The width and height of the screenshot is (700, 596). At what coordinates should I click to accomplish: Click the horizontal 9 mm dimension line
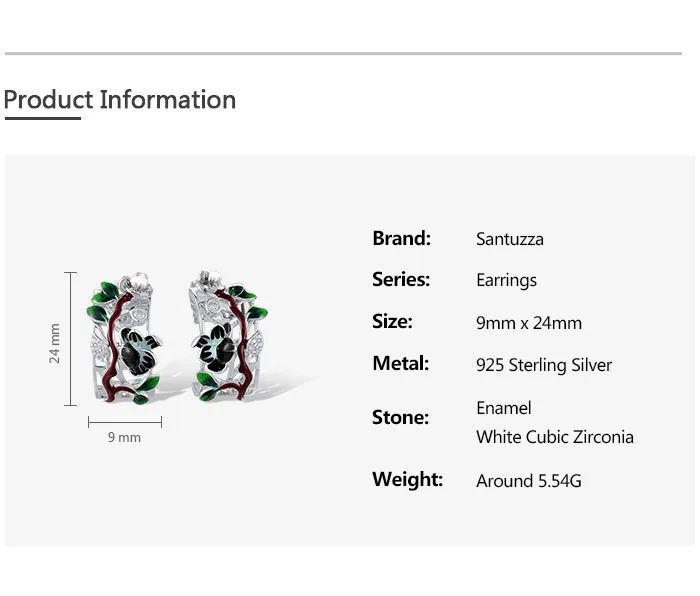125,422
